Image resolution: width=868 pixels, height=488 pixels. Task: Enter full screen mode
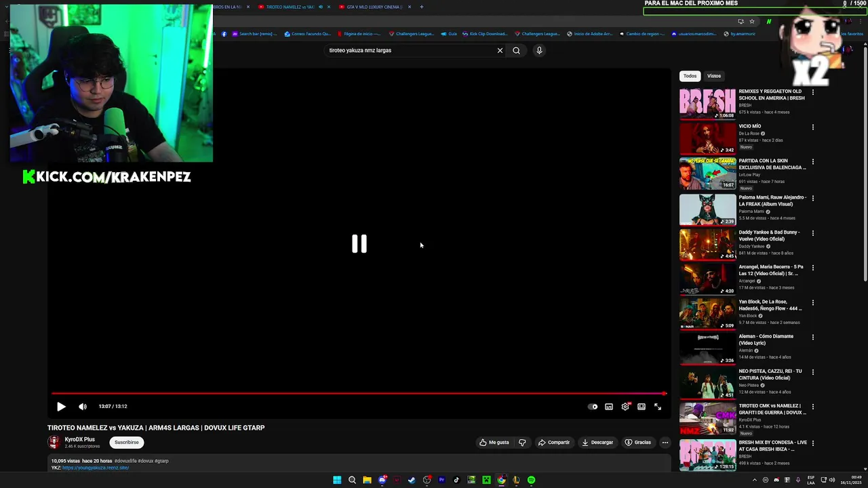pyautogui.click(x=658, y=407)
